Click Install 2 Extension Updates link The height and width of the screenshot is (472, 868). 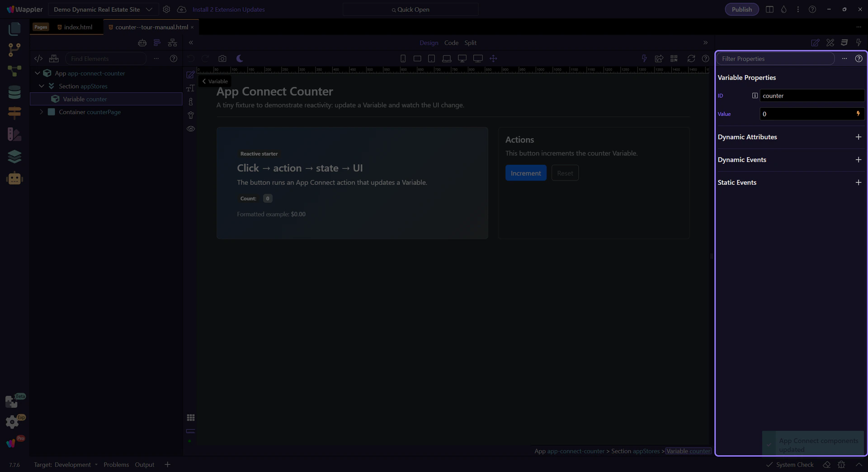click(x=228, y=10)
